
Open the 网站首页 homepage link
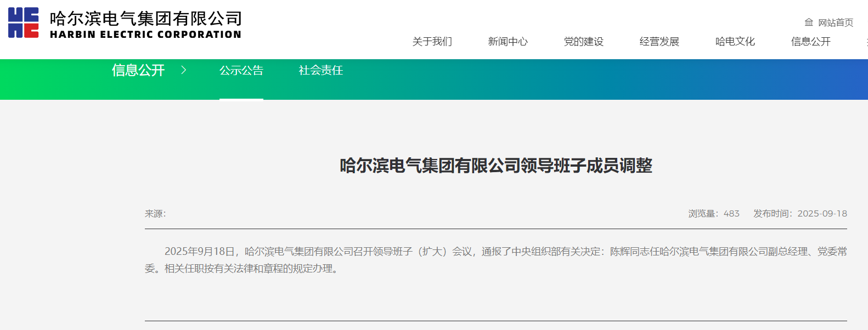[836, 22]
